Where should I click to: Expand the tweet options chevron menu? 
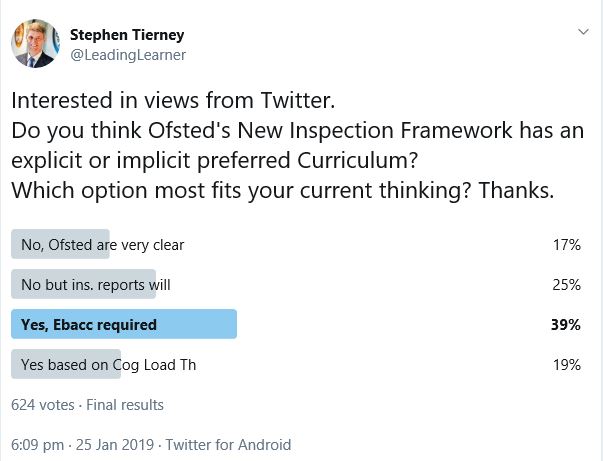(584, 32)
